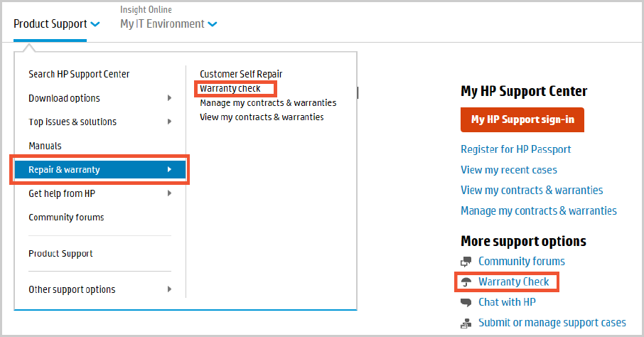
Task: Open the Register for HP Passport link
Action: (x=515, y=149)
